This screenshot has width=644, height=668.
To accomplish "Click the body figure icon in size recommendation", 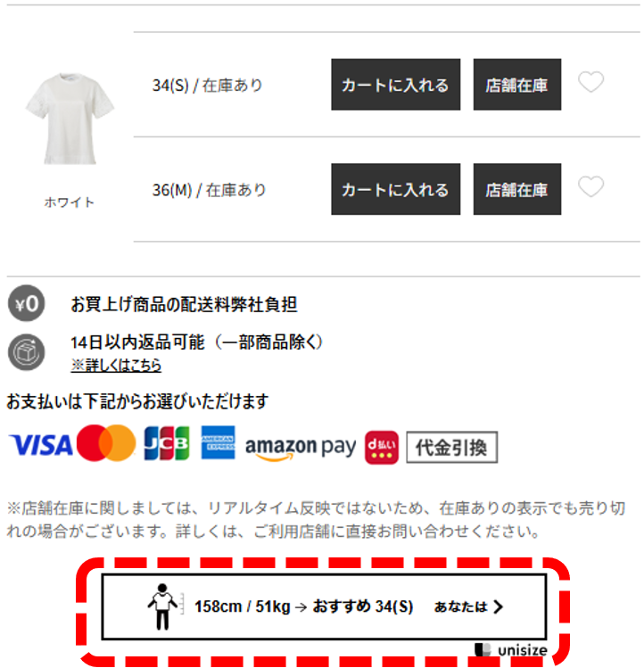I will (x=162, y=606).
